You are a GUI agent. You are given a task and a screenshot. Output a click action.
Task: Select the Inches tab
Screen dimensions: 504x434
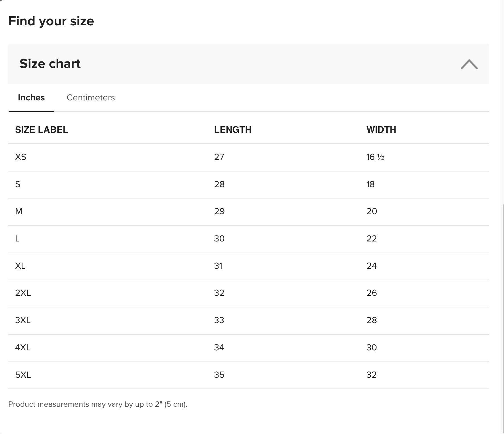click(x=31, y=98)
